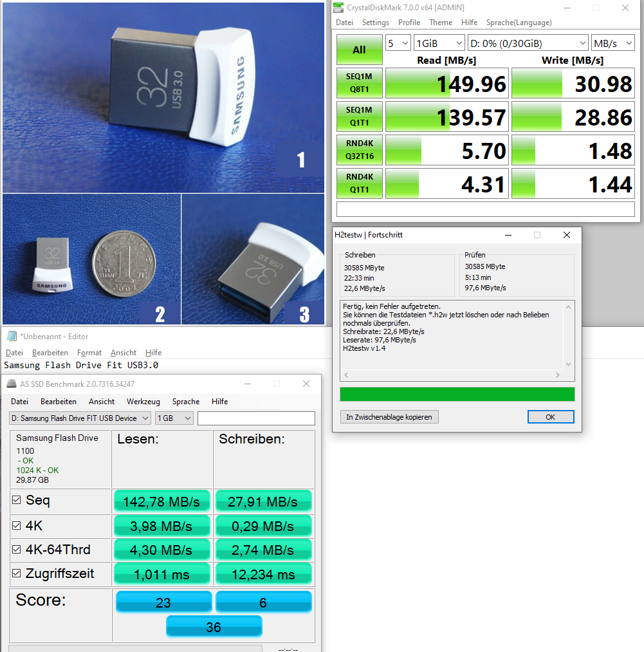Screen dimensions: 644x652
Task: Click In Zwischenablage kopieren button
Action: pos(389,417)
